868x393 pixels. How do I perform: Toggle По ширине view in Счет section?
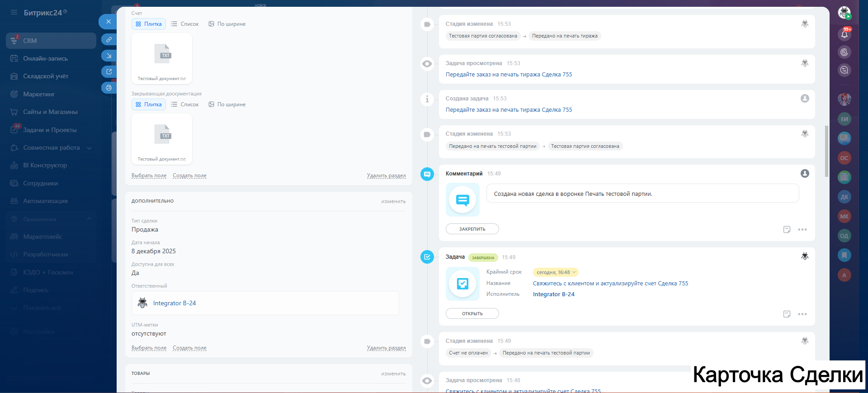coord(227,24)
